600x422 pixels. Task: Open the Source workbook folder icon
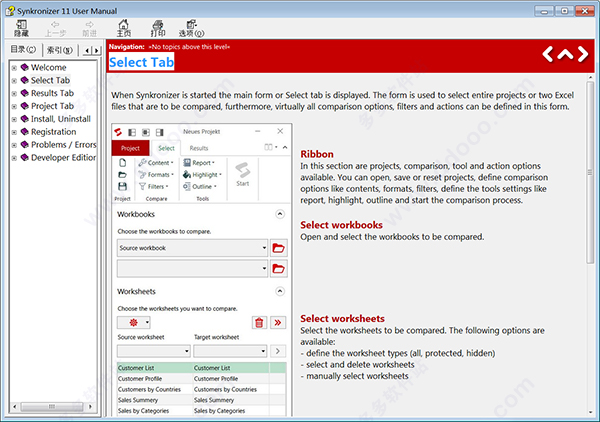pos(279,248)
